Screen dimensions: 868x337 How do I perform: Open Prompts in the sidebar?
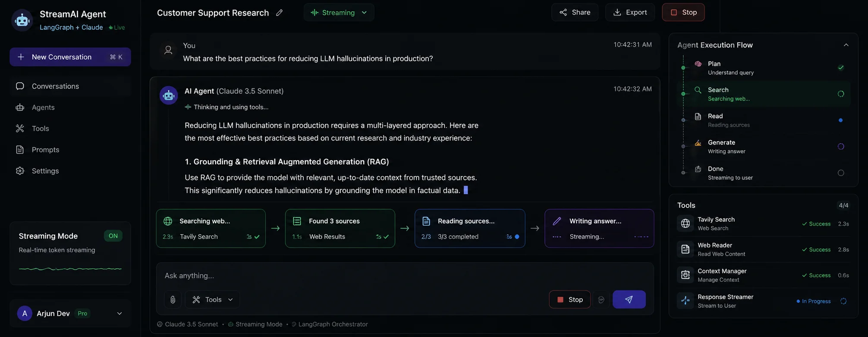(x=70, y=150)
